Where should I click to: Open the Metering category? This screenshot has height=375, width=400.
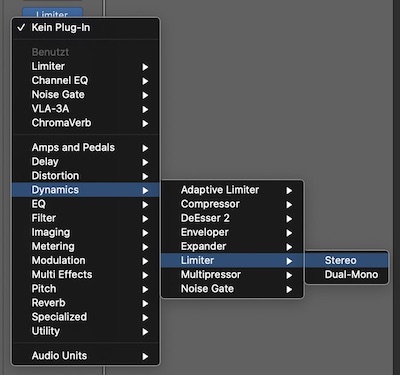86,246
